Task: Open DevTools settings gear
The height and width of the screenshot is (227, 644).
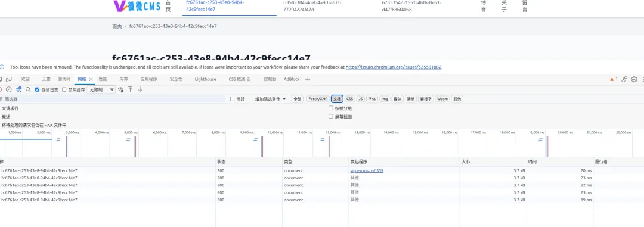Action: [634, 79]
